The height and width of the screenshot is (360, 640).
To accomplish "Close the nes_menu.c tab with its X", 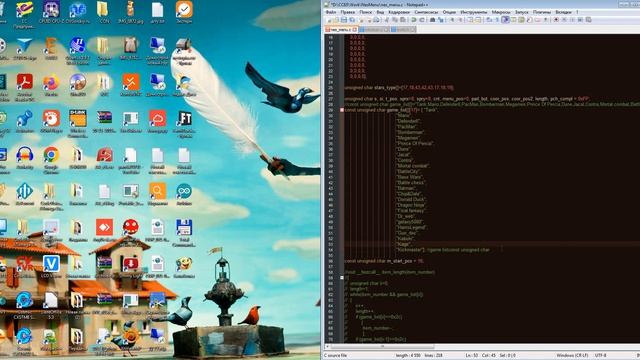I will click(355, 29).
